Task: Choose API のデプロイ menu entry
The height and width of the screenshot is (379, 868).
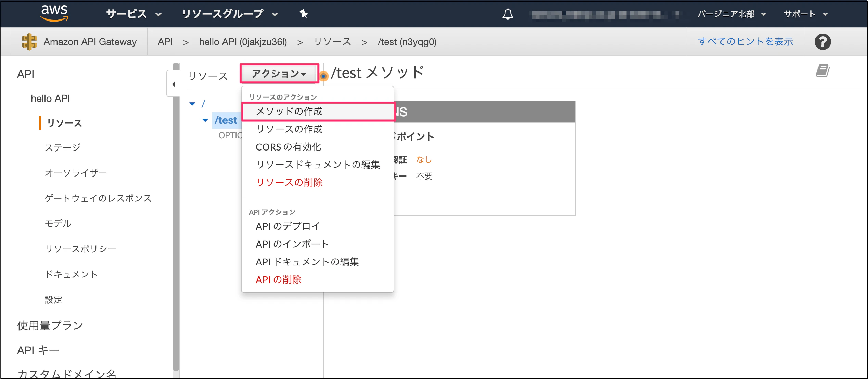Action: [x=288, y=226]
